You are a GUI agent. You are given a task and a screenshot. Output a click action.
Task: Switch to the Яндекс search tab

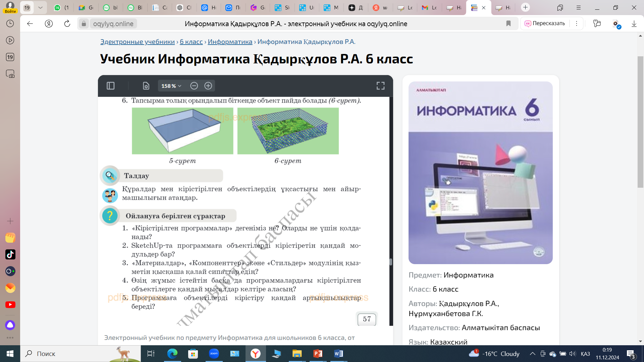pyautogui.click(x=380, y=7)
